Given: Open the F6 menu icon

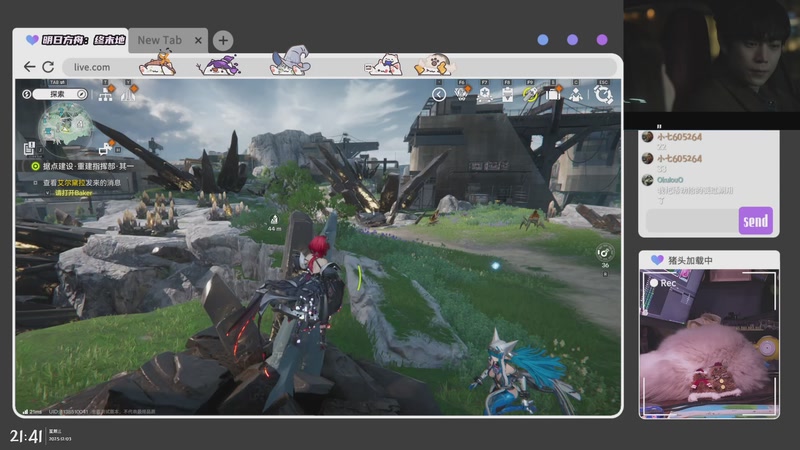Looking at the screenshot, I should 461,94.
